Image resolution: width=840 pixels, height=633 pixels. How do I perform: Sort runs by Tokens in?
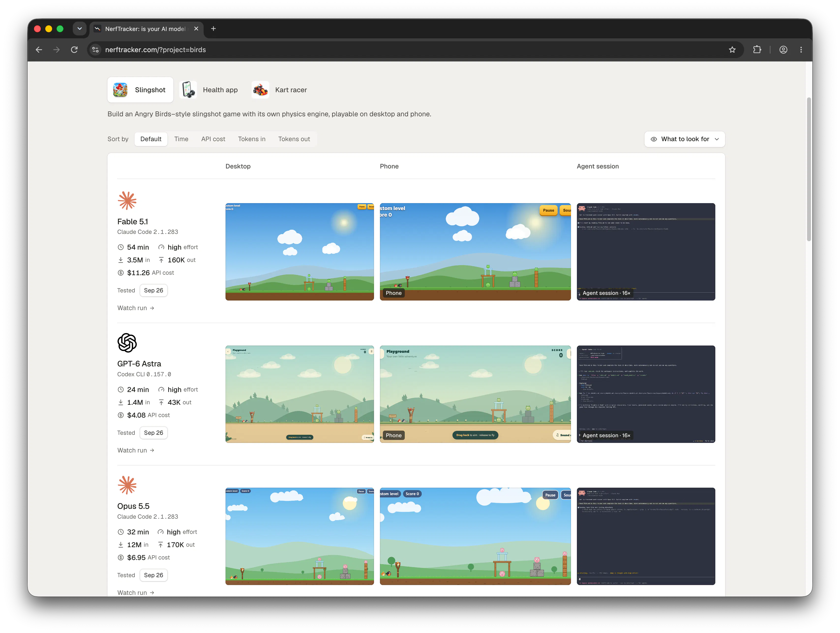tap(252, 139)
